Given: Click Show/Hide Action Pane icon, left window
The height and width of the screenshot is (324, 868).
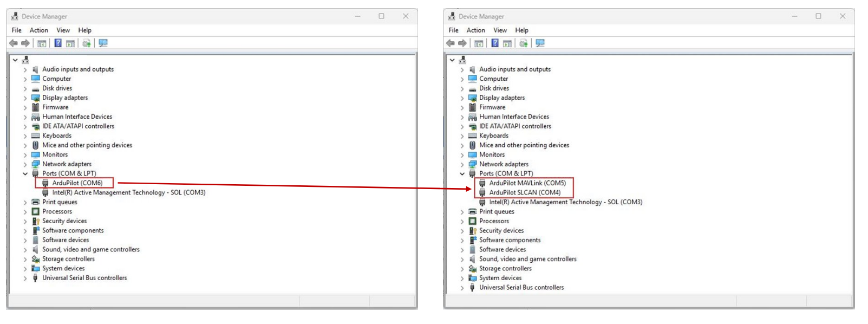Looking at the screenshot, I should (x=70, y=43).
